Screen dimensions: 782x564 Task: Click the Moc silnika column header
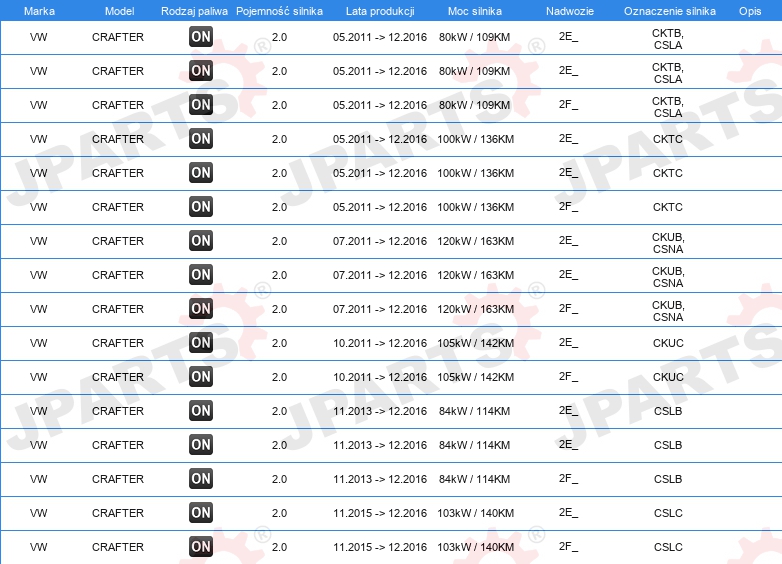click(475, 11)
